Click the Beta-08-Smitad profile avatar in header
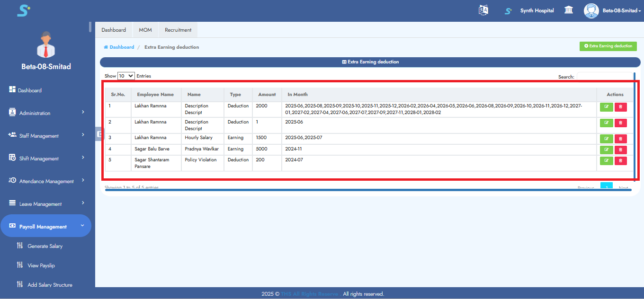Screen dimensions: 644x299 [x=591, y=10]
